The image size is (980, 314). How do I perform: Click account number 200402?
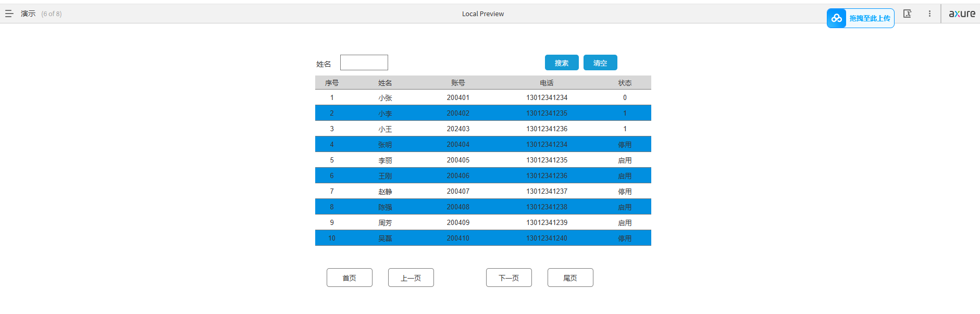458,113
